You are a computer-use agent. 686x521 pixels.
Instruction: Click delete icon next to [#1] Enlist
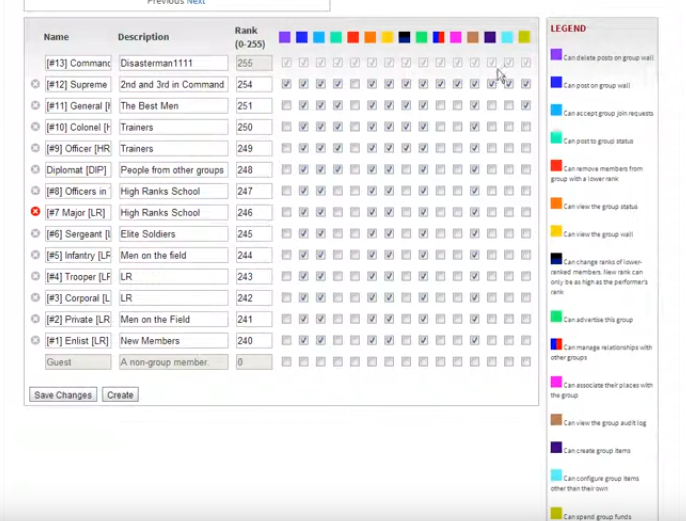tap(36, 340)
